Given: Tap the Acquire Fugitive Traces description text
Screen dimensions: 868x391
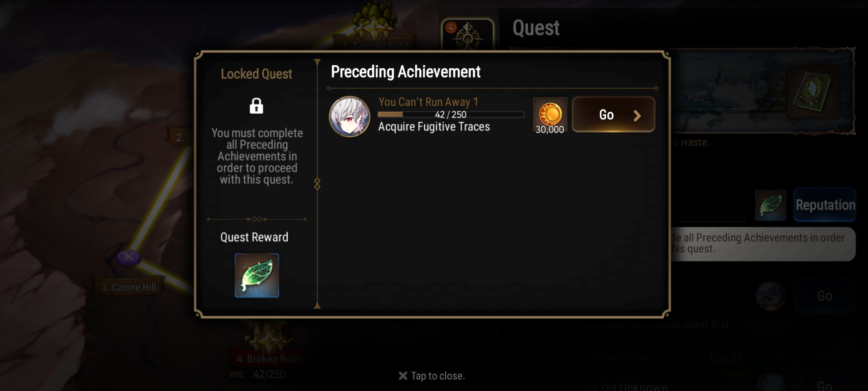Looking at the screenshot, I should click(x=434, y=126).
